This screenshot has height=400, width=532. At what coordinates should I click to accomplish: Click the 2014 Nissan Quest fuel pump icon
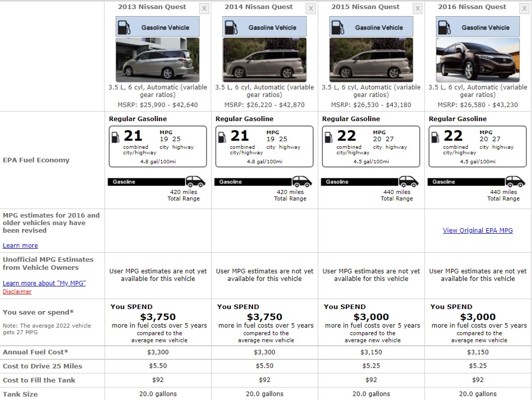click(x=231, y=28)
